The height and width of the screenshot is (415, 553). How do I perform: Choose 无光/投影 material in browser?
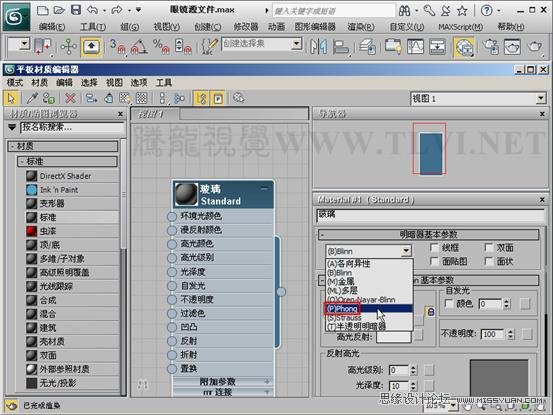(72, 383)
